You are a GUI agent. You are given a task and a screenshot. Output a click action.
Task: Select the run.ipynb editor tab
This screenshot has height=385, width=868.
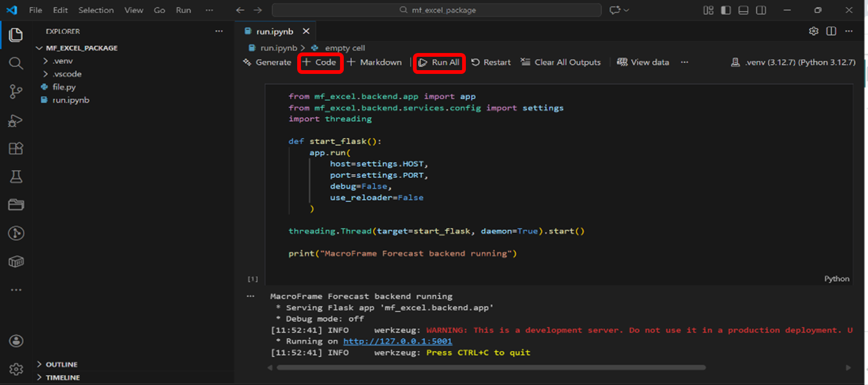click(275, 31)
